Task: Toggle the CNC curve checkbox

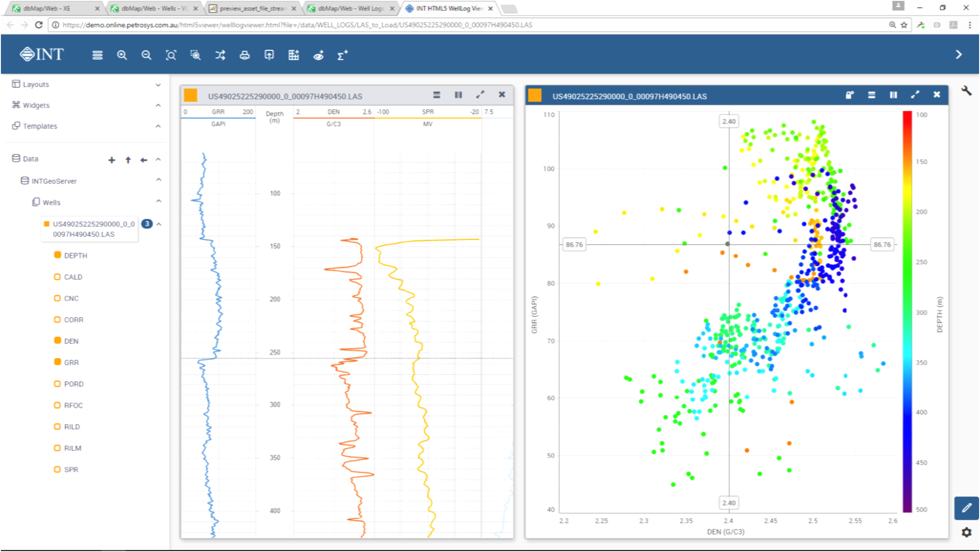Action: click(58, 298)
